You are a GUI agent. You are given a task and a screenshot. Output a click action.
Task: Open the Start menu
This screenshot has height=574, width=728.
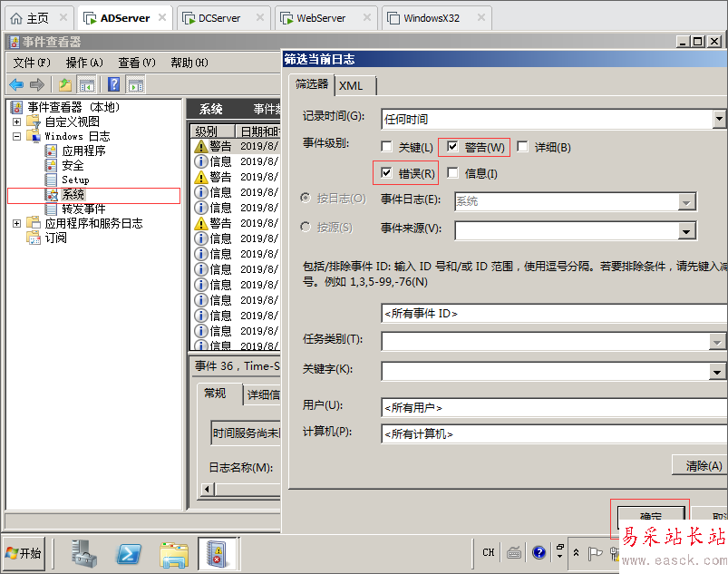(24, 553)
